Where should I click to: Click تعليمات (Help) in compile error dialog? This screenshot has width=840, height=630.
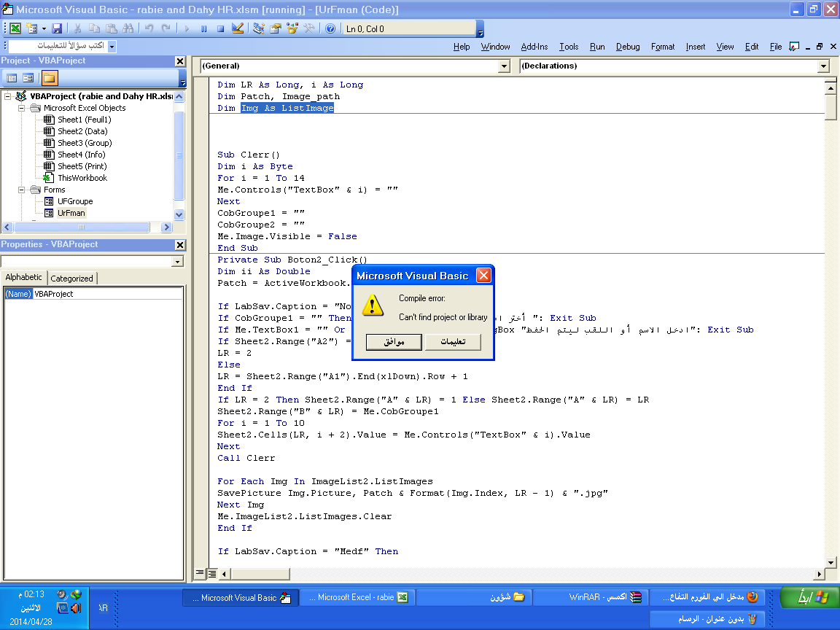click(453, 342)
